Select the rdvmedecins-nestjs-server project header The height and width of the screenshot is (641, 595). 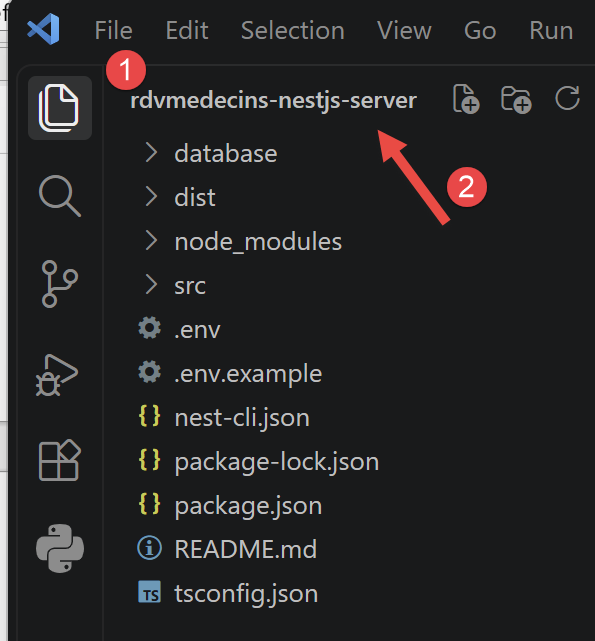click(273, 100)
